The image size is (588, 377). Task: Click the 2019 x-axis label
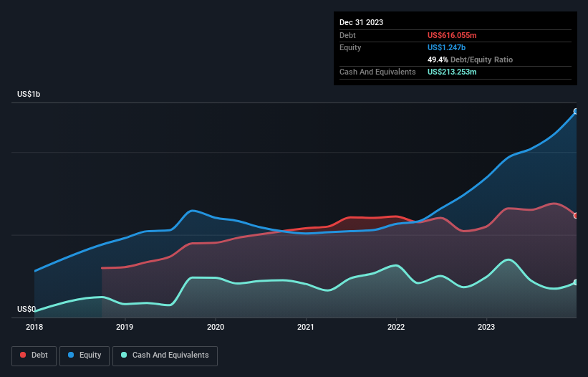coord(125,327)
